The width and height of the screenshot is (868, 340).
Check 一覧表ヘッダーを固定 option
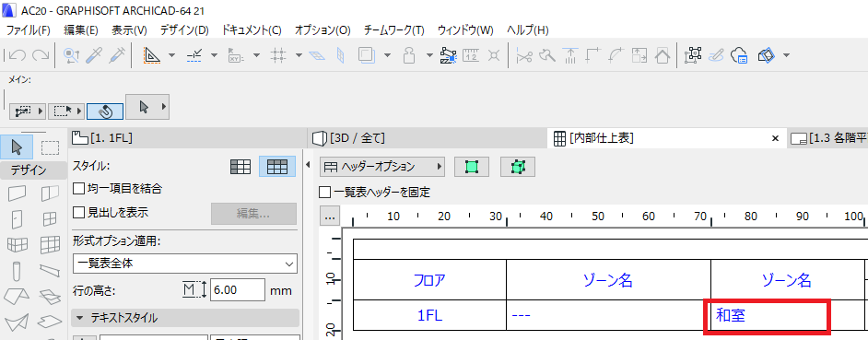pyautogui.click(x=325, y=193)
